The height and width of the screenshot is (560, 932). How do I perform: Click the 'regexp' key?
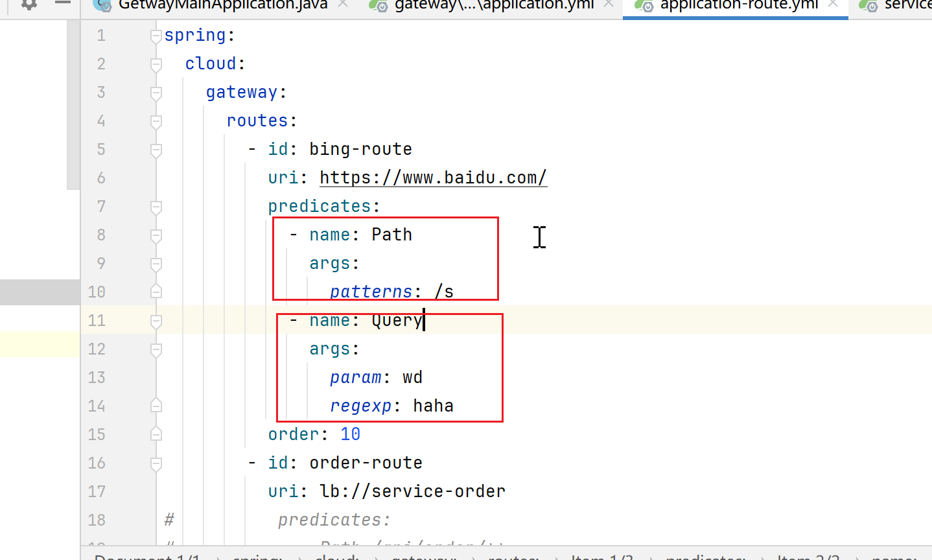tap(361, 406)
